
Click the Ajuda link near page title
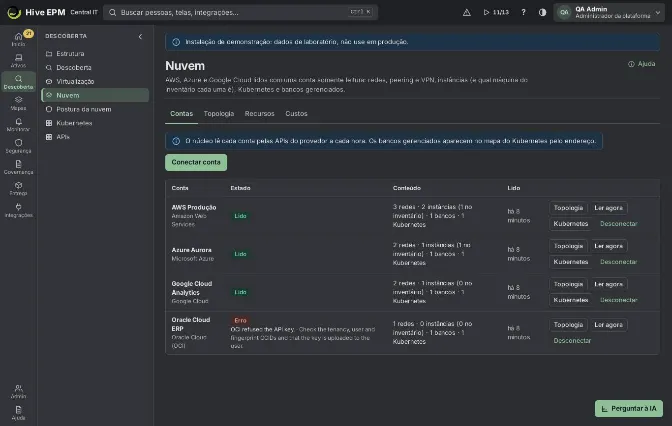(x=642, y=64)
